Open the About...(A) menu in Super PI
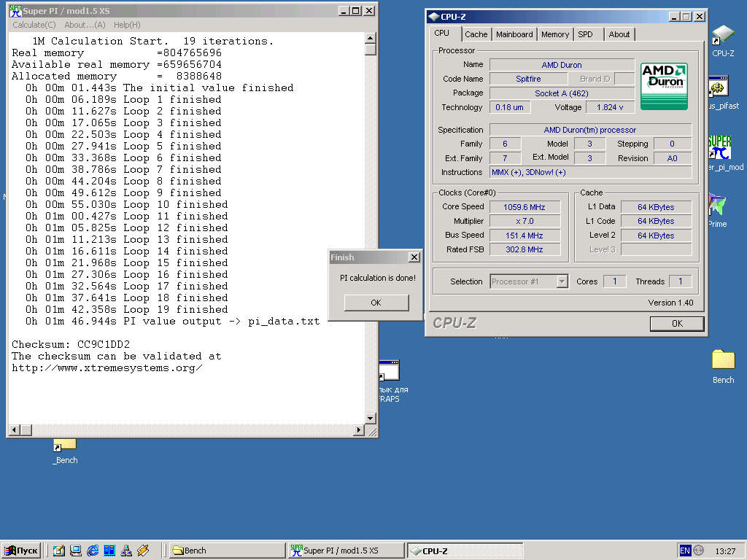Viewport: 747px width, 560px height. [x=85, y=25]
